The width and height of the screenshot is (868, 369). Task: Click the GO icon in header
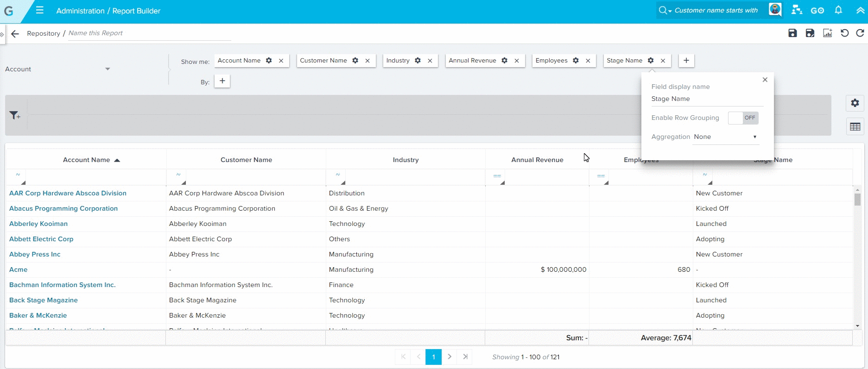[x=817, y=10]
